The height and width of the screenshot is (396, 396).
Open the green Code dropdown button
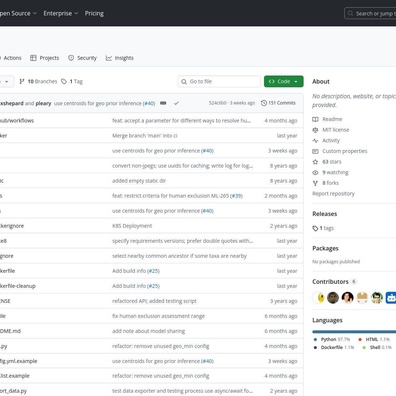point(284,81)
